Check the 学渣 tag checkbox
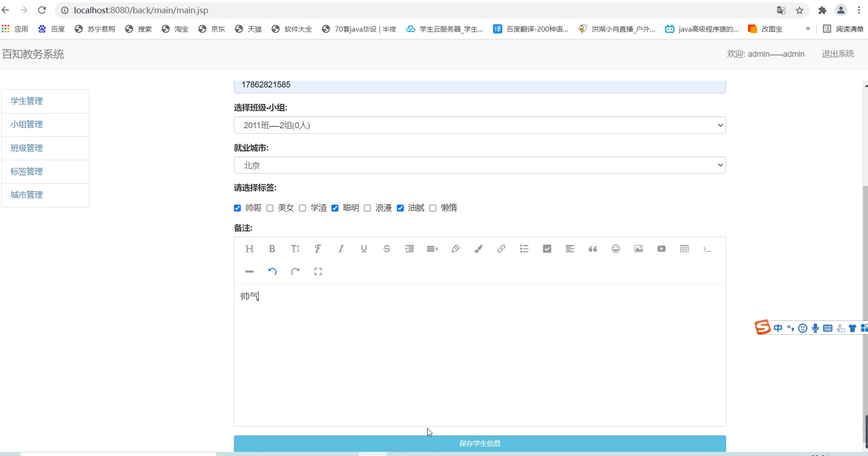Viewport: 868px width, 456px height. coord(302,208)
